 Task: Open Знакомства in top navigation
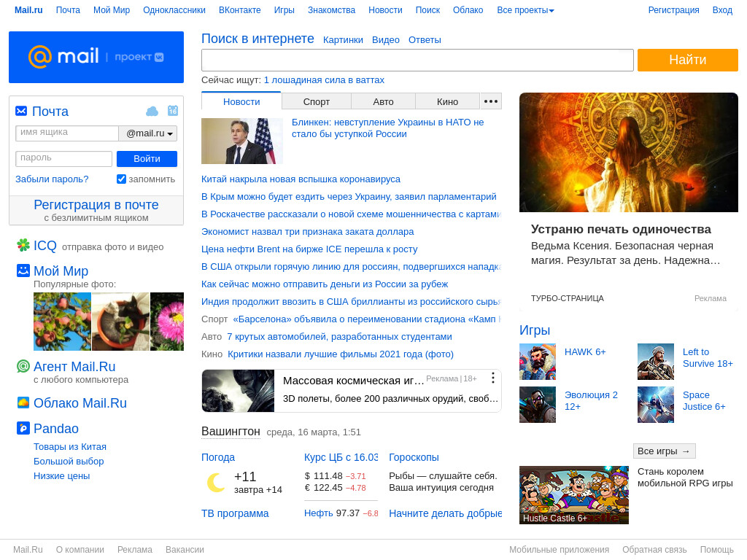[x=332, y=10]
